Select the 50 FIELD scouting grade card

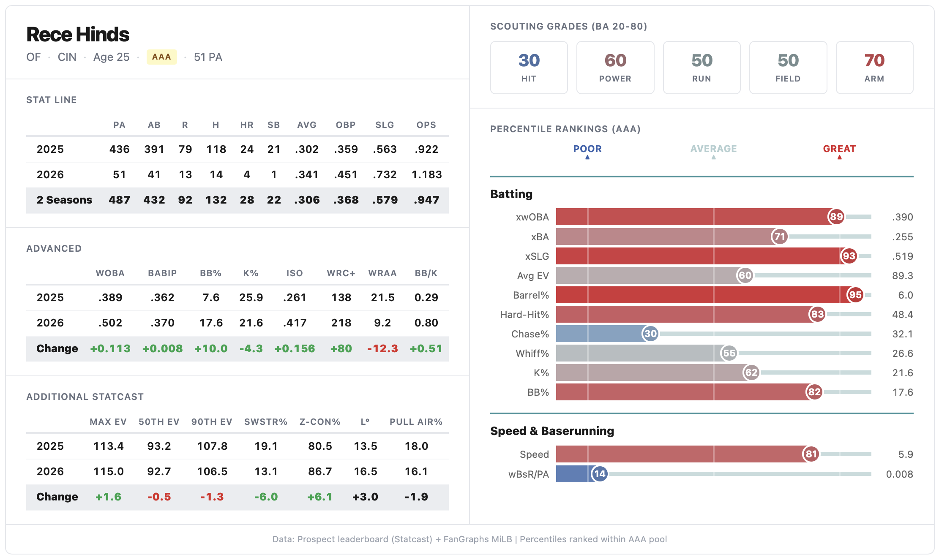click(x=788, y=68)
